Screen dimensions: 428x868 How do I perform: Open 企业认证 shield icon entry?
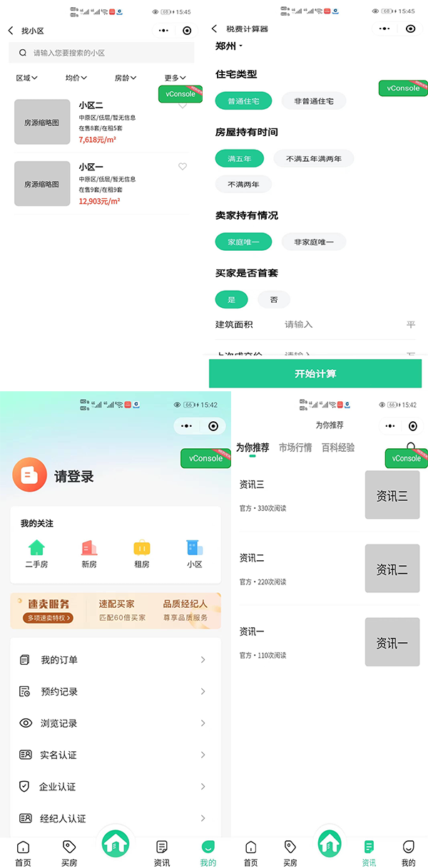click(26, 787)
